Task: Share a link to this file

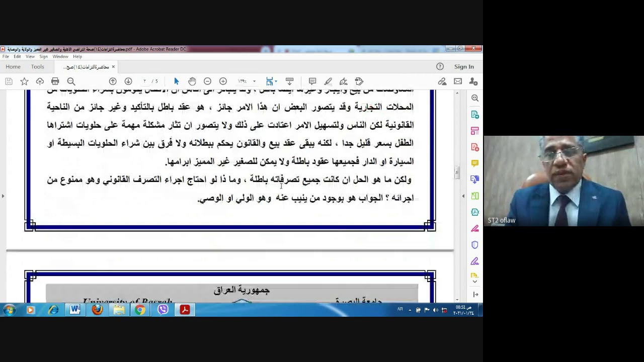Action: coord(442,81)
